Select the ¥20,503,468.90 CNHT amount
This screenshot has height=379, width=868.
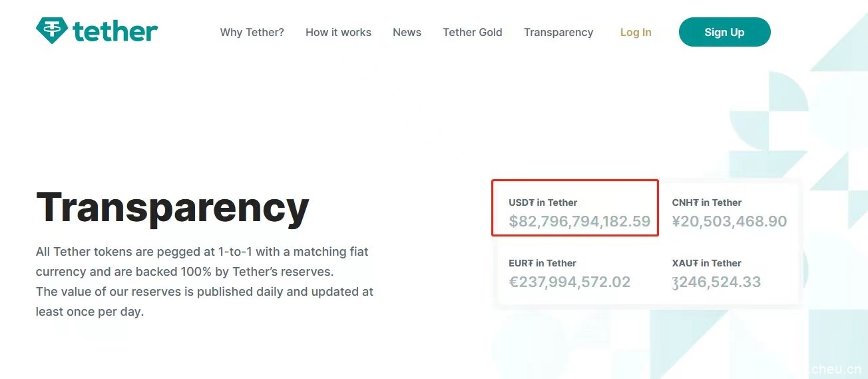[x=729, y=222]
